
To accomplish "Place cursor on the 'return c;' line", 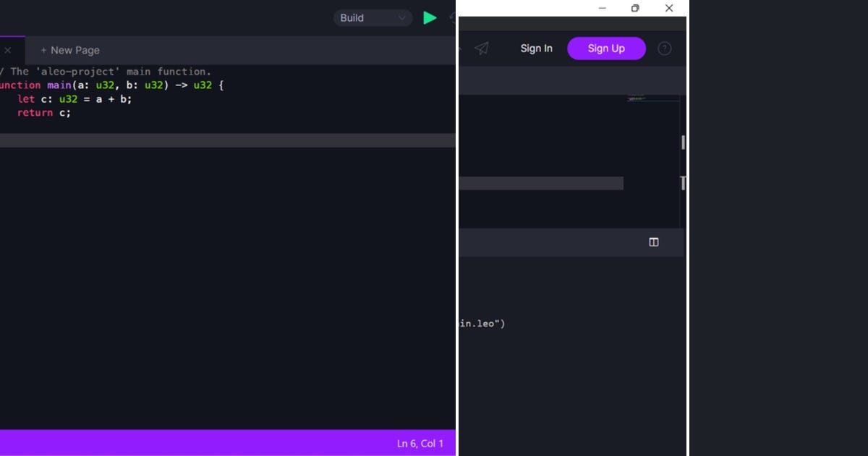I will pos(43,113).
